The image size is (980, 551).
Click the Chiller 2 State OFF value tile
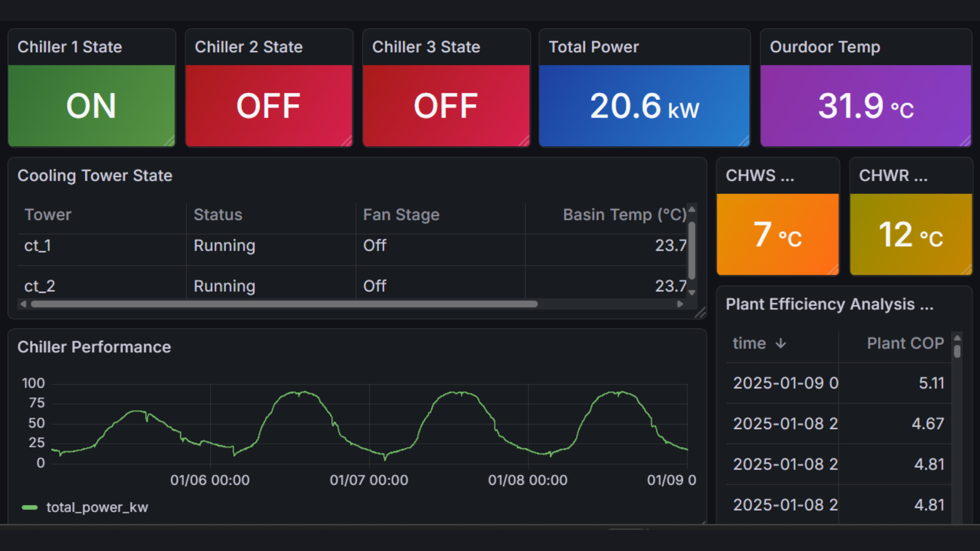268,106
